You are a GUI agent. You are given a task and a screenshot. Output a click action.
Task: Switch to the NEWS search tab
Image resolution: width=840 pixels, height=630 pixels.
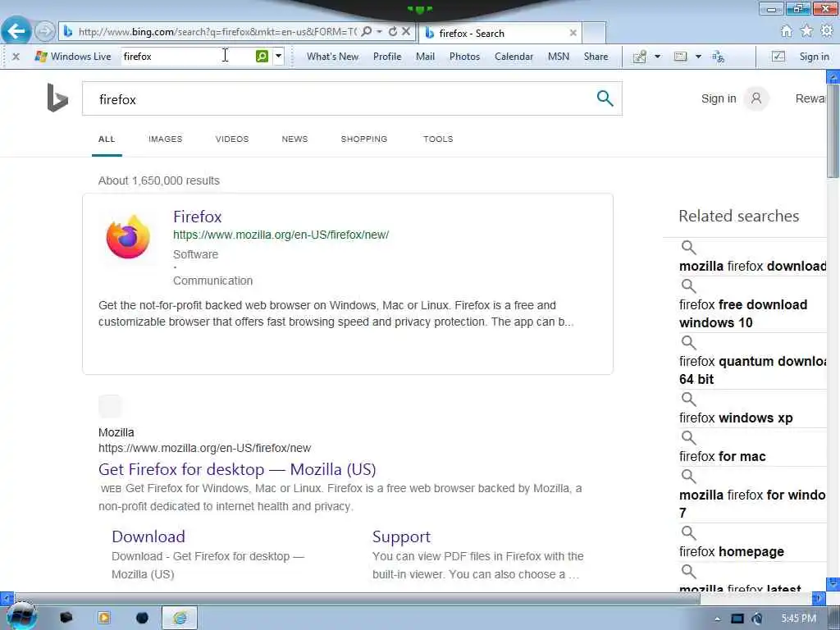(294, 139)
